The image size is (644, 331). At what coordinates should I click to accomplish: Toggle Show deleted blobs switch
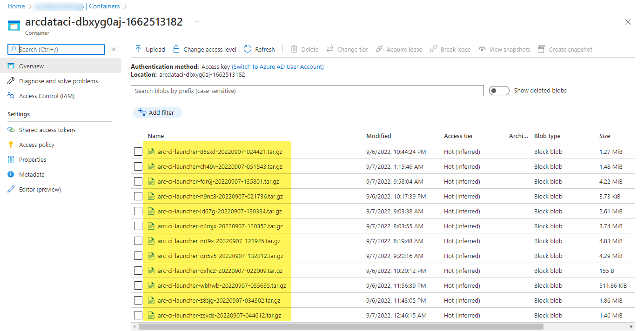pos(499,91)
